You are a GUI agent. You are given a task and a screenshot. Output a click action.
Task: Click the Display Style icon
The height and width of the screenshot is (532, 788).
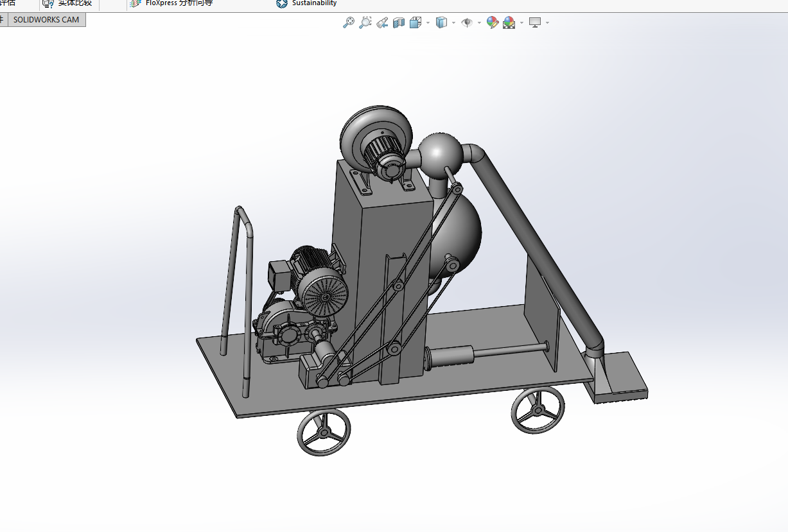(x=441, y=22)
